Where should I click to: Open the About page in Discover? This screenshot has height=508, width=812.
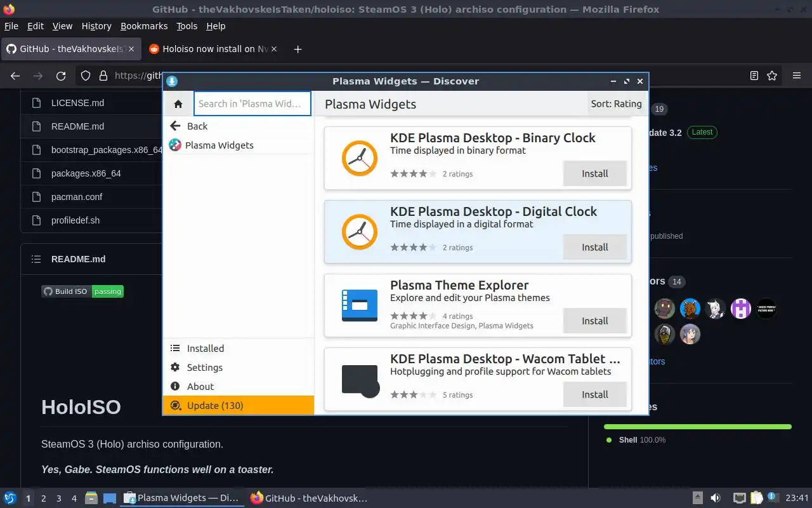tap(239, 386)
